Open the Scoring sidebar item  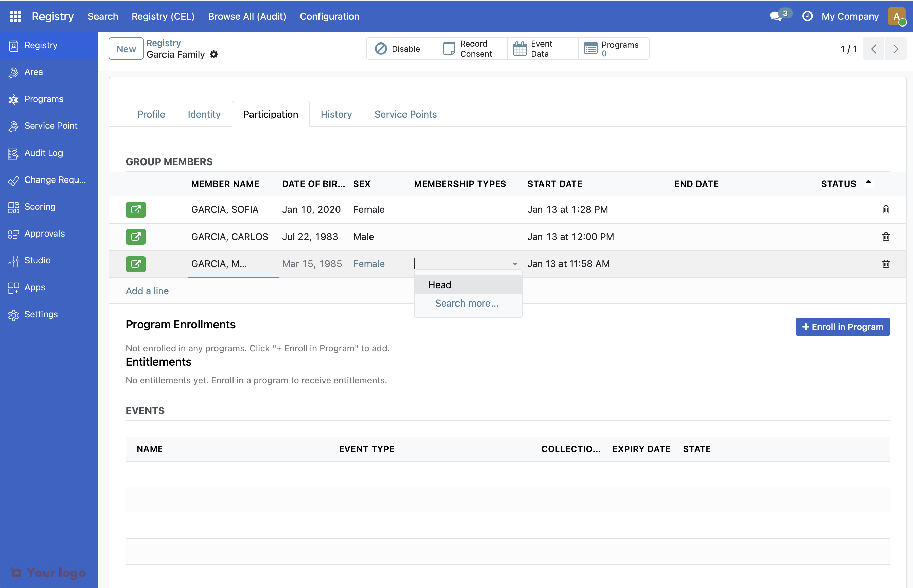(40, 207)
